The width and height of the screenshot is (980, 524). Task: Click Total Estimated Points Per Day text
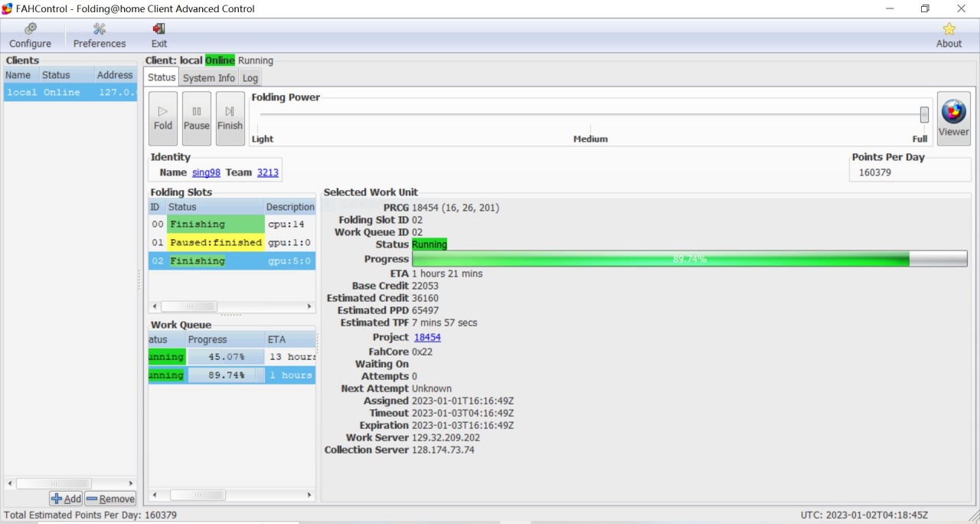pyautogui.click(x=90, y=516)
